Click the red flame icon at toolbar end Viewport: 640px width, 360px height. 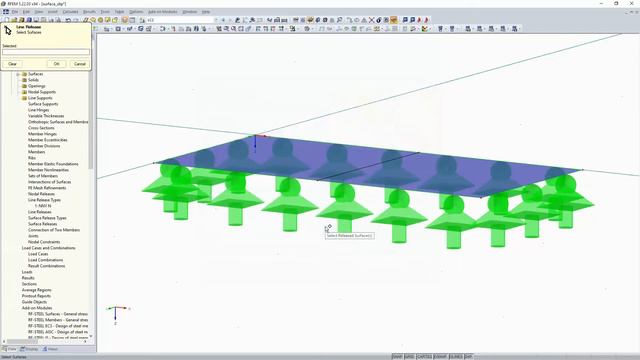427,20
